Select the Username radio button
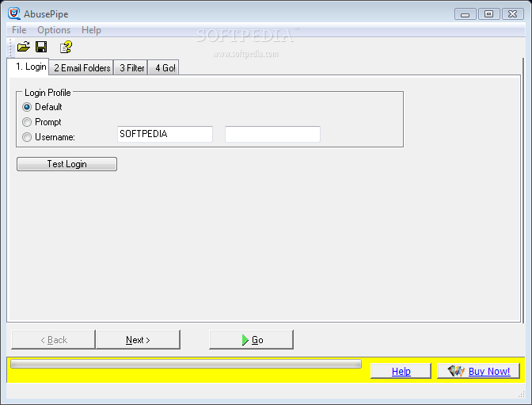This screenshot has height=405, width=532. pyautogui.click(x=27, y=137)
